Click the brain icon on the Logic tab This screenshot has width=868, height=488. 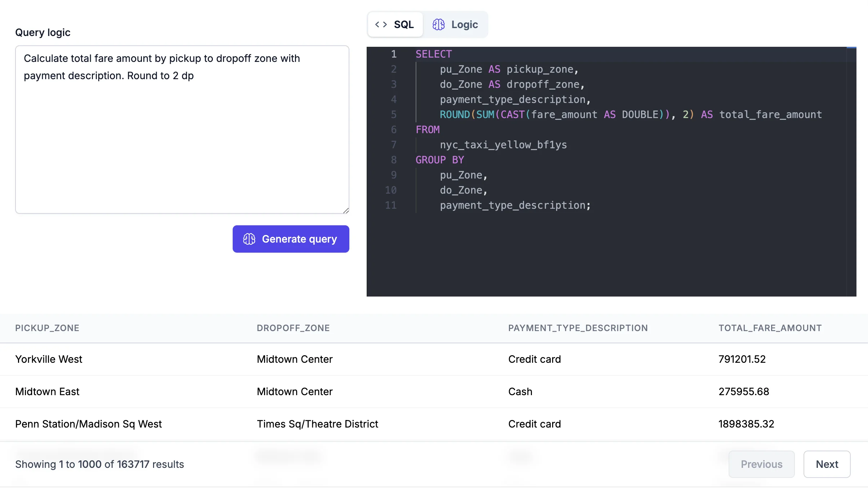438,24
